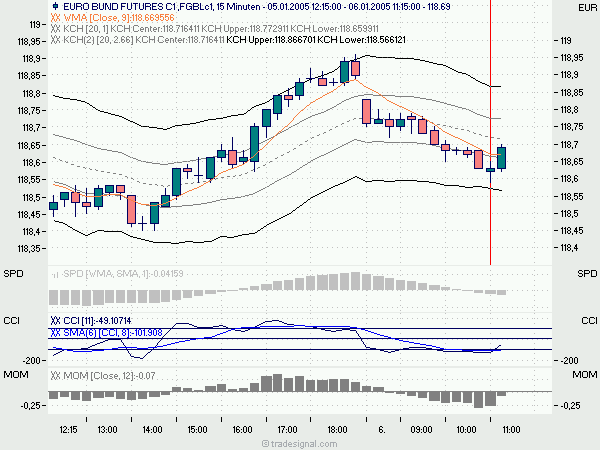Click the SPD panel label on the right

(x=587, y=274)
